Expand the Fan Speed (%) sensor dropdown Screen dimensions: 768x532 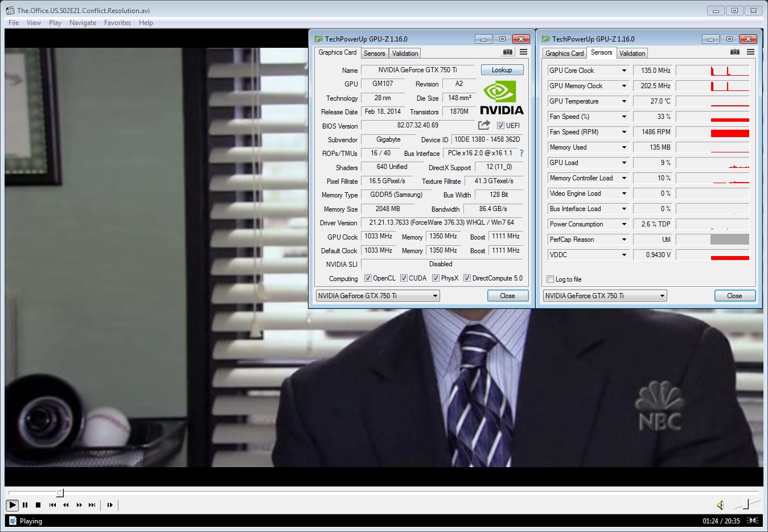tap(624, 117)
